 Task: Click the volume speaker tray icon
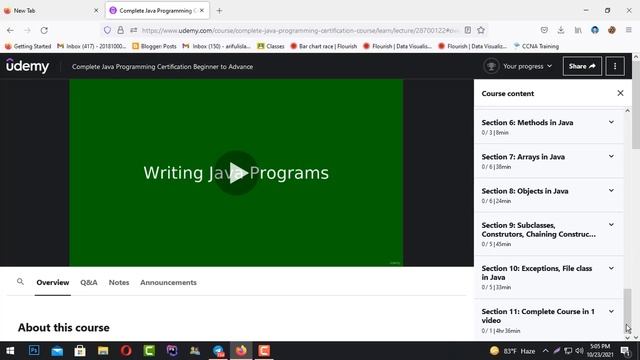coord(579,351)
